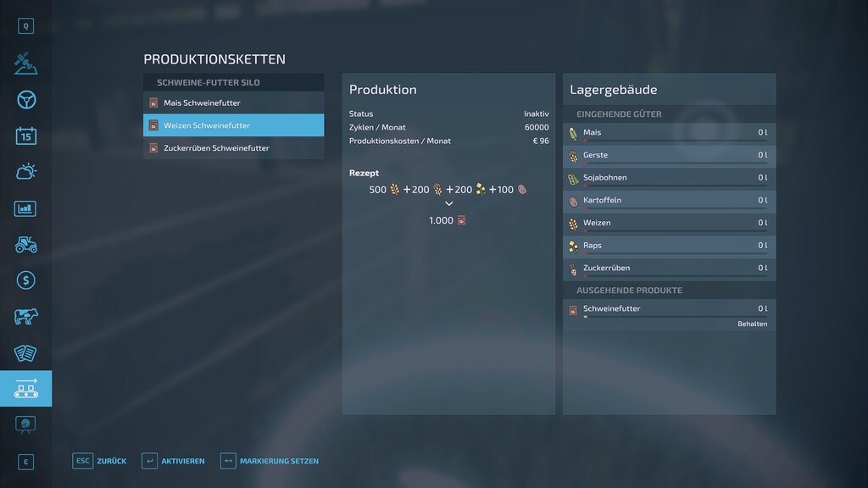Click the Raps canola icon in storage
Image resolution: width=868 pixels, height=488 pixels.
coord(573,247)
